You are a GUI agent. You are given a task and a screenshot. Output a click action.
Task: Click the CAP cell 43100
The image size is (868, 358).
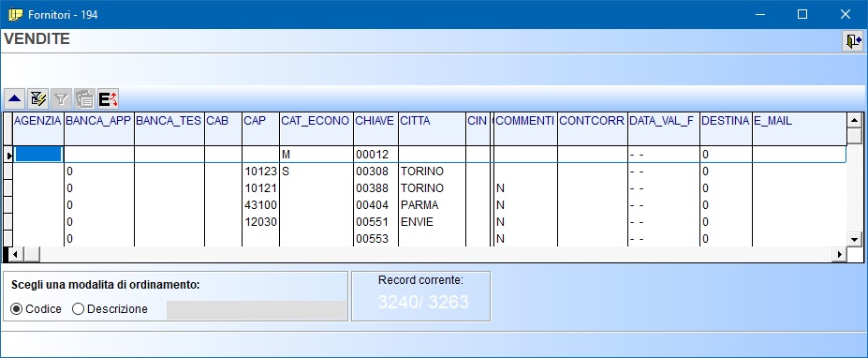[260, 205]
